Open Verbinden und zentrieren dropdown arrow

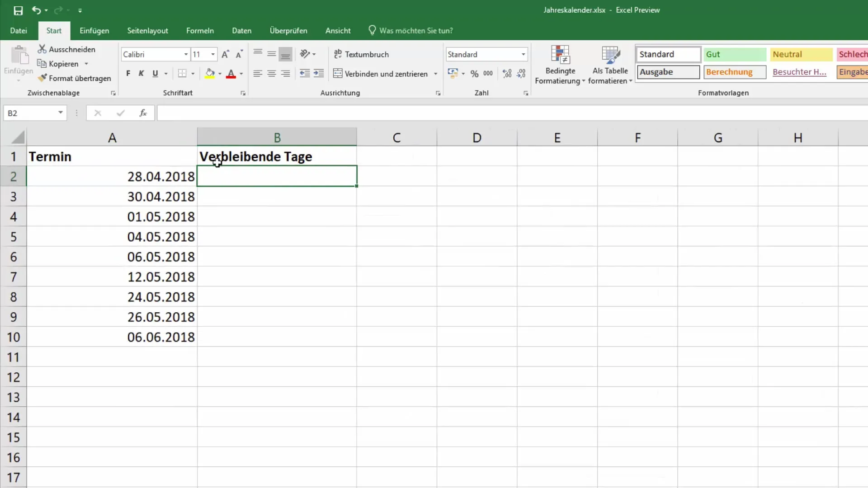click(x=436, y=74)
